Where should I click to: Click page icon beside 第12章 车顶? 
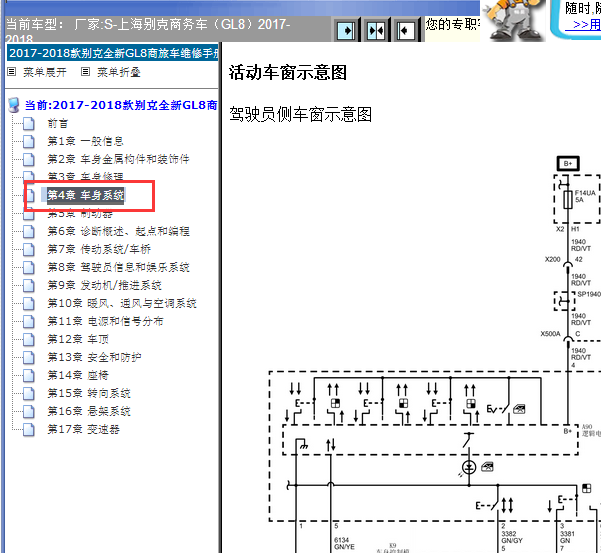click(29, 340)
